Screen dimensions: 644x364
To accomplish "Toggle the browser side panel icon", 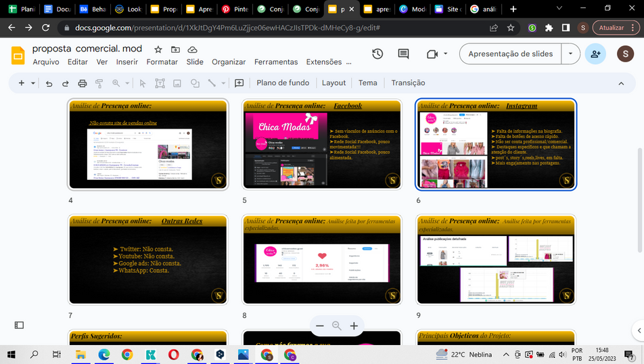I will pyautogui.click(x=566, y=28).
